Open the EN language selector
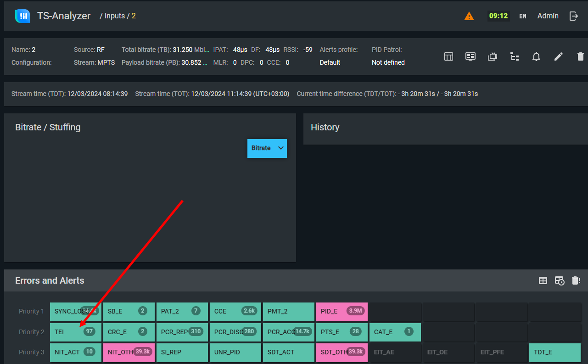588x364 pixels. (x=522, y=16)
